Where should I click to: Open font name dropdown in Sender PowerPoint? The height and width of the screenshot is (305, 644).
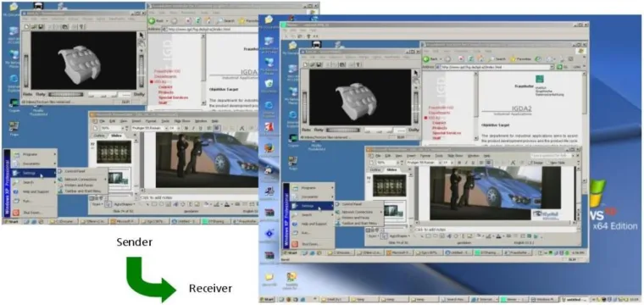tap(165, 128)
